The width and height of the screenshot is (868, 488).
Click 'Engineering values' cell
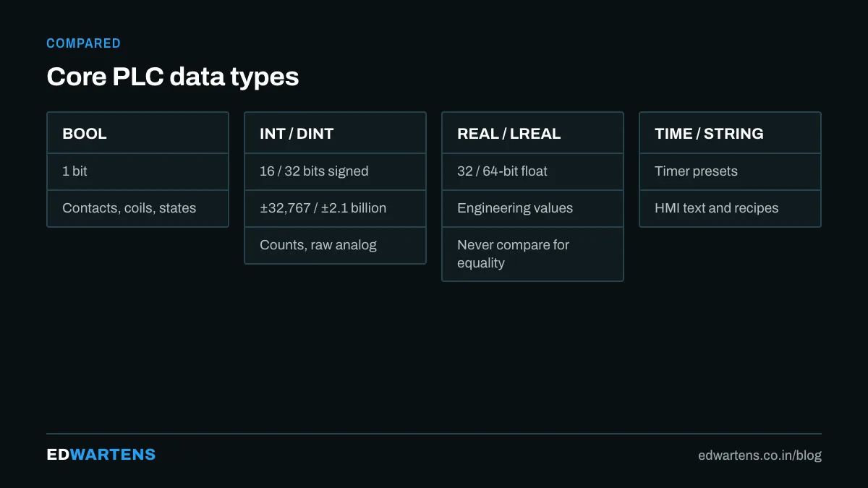coord(532,208)
